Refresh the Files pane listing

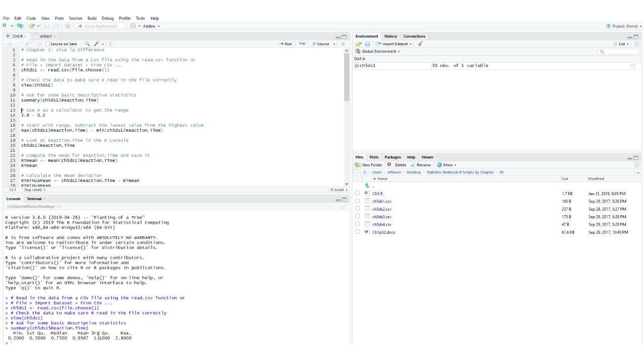(x=637, y=165)
